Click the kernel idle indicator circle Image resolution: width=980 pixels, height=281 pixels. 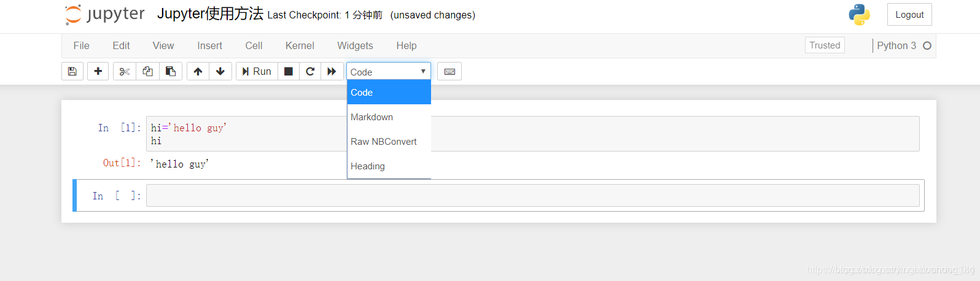pos(927,45)
